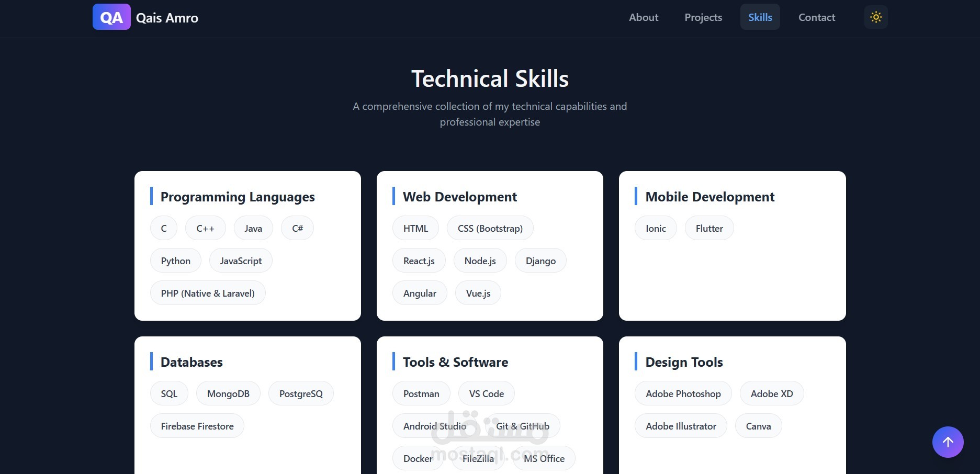Click the C skill tag

tap(164, 228)
